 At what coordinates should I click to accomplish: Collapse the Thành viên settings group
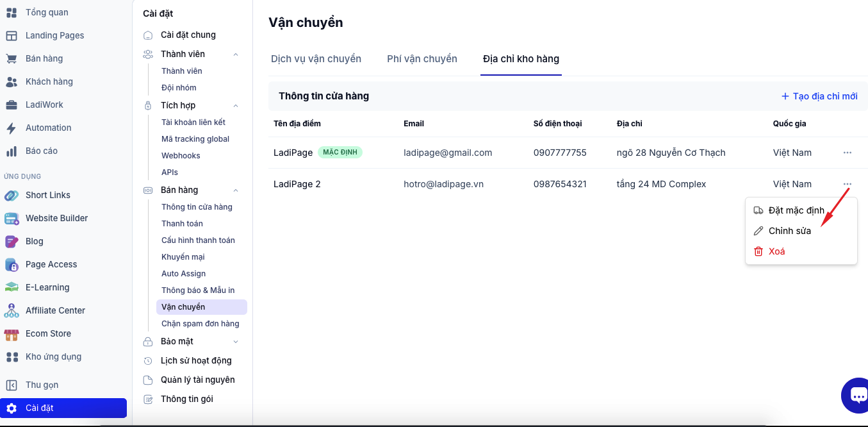[235, 54]
